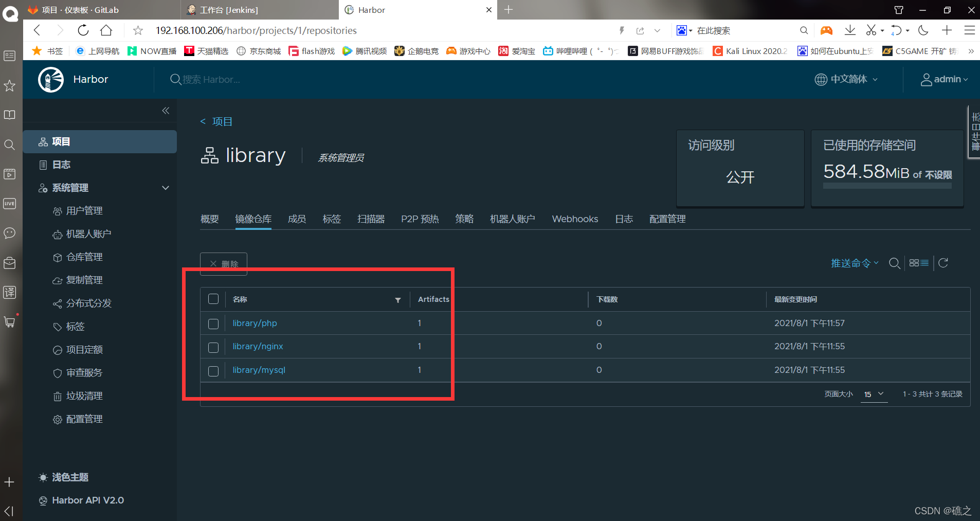Click browser reload icon

83,30
